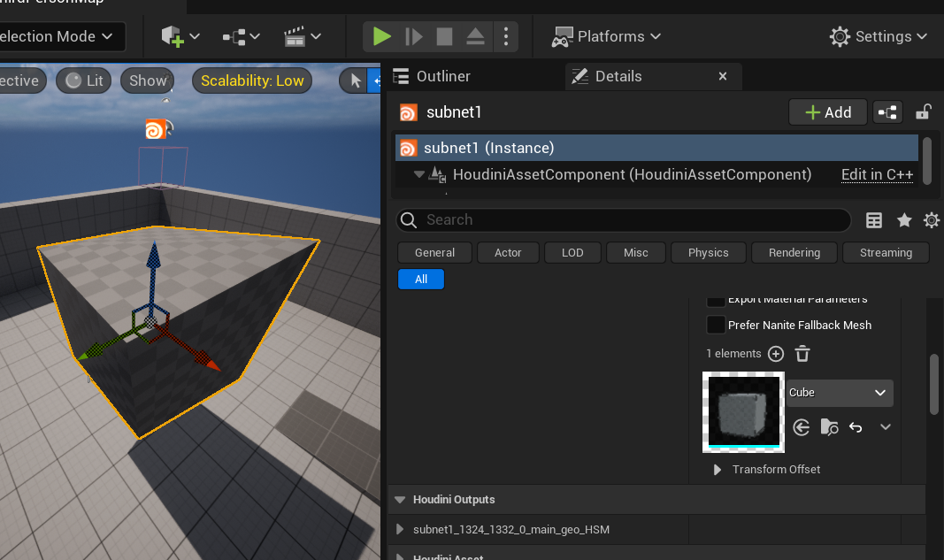Select the All category filter
The width and height of the screenshot is (944, 560).
pyautogui.click(x=421, y=280)
